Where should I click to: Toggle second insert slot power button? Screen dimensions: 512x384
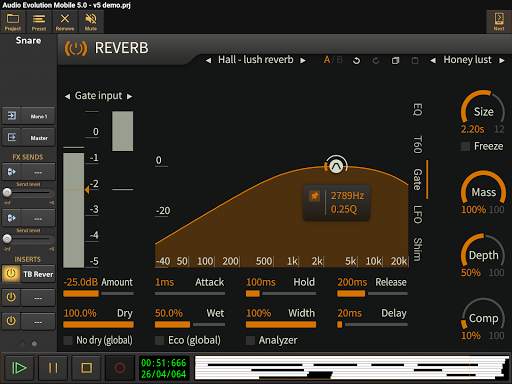(x=11, y=297)
